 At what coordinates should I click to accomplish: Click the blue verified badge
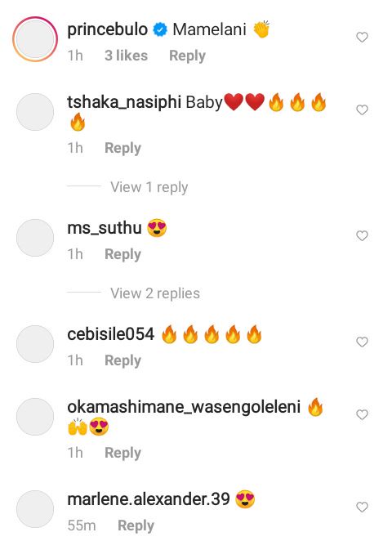pos(160,29)
